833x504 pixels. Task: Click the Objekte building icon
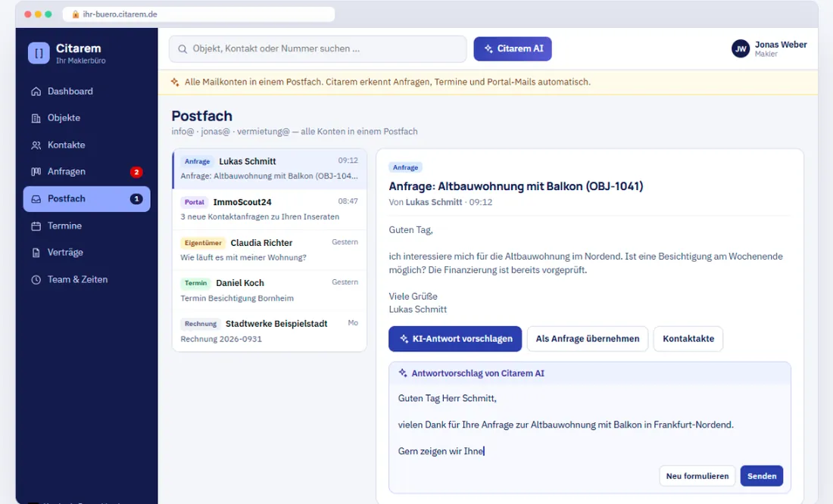(36, 118)
